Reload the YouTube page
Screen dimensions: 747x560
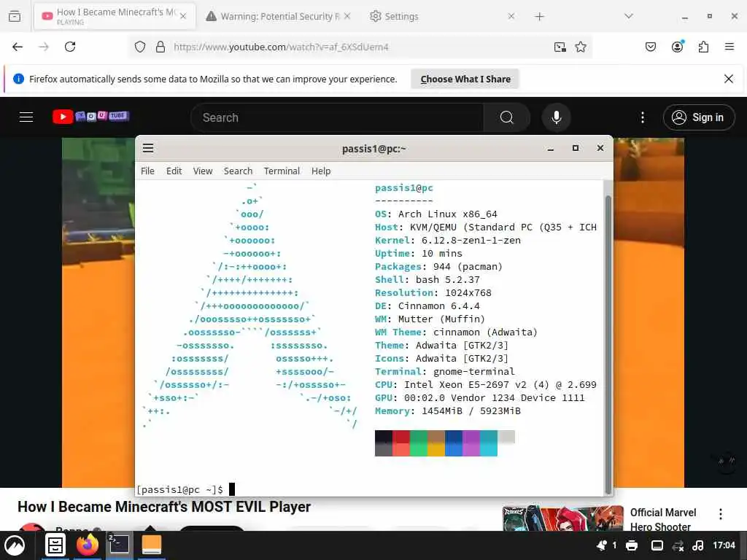(70, 47)
